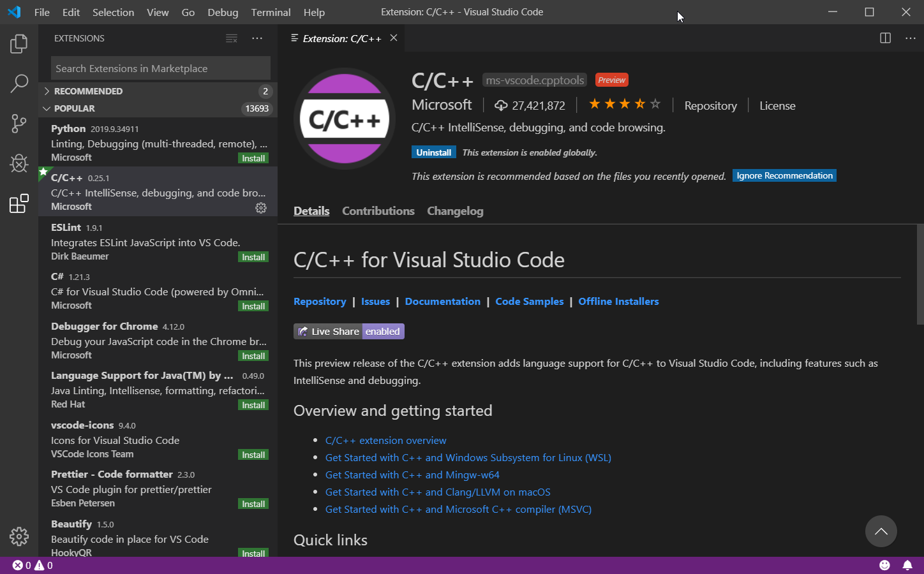The height and width of the screenshot is (574, 924).
Task: Open notifications bell in status bar
Action: pyautogui.click(x=907, y=565)
